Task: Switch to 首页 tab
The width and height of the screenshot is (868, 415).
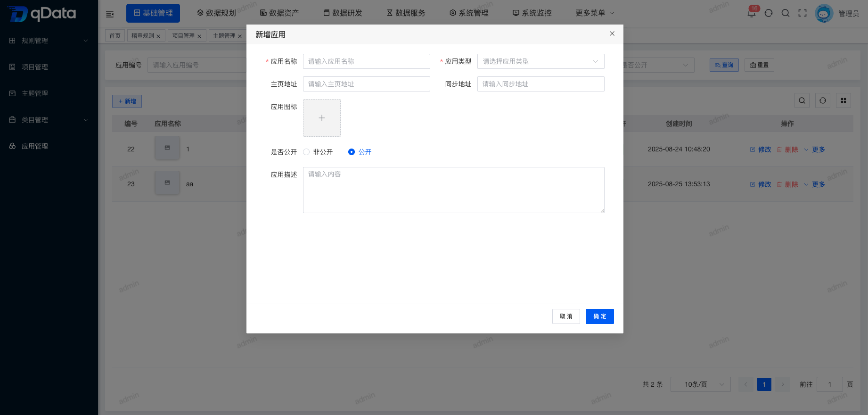Action: click(x=115, y=36)
